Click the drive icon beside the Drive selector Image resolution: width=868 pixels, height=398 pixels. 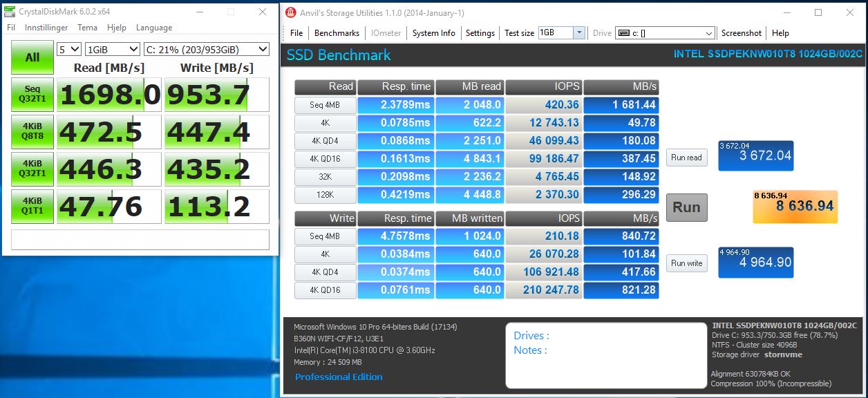(623, 33)
